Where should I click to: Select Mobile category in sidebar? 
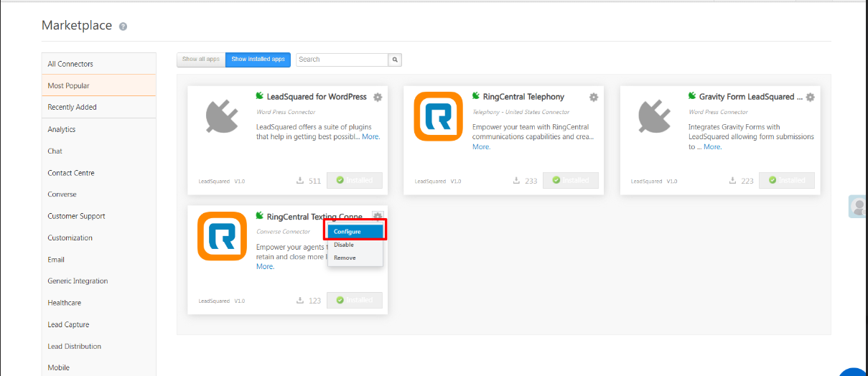pyautogui.click(x=99, y=367)
